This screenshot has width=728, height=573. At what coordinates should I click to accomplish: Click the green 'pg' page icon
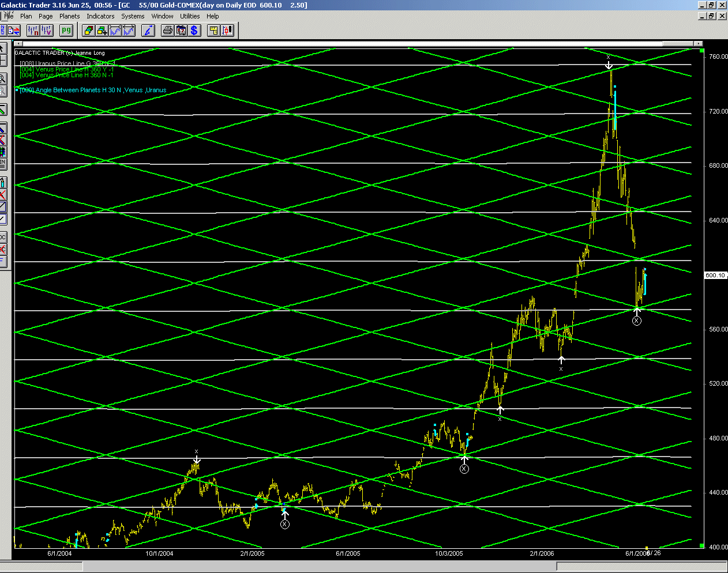tap(66, 30)
